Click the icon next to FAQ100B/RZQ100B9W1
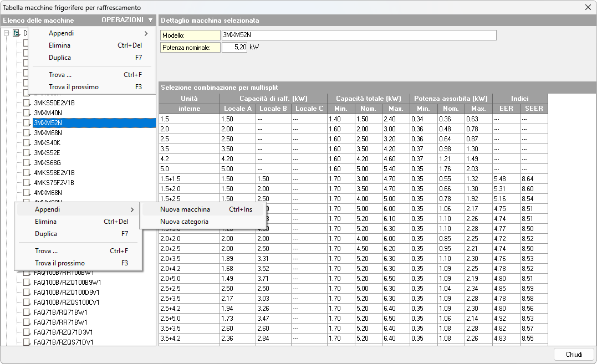Viewport: 597px width, 364px height. point(26,283)
